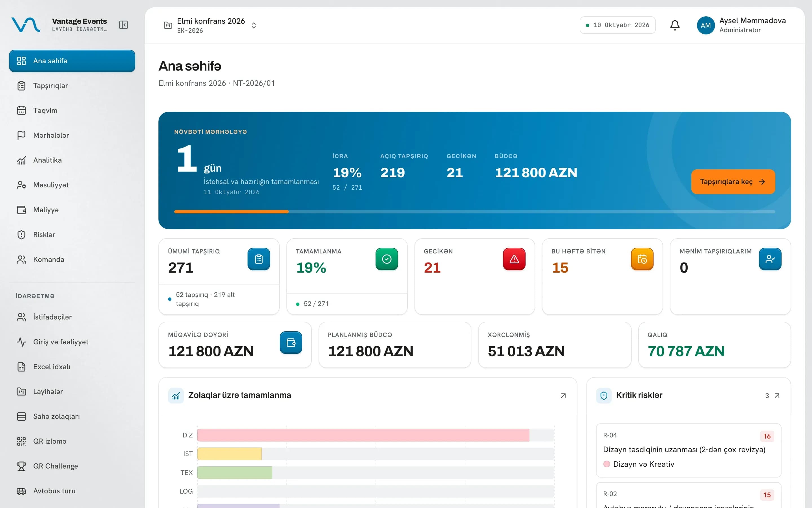Click the QR Challenge trophy icon
The width and height of the screenshot is (812, 508).
click(x=21, y=466)
